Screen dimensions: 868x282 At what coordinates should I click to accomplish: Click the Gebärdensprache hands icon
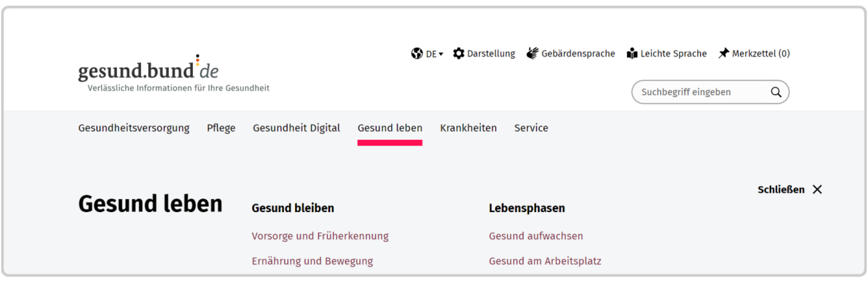point(532,54)
